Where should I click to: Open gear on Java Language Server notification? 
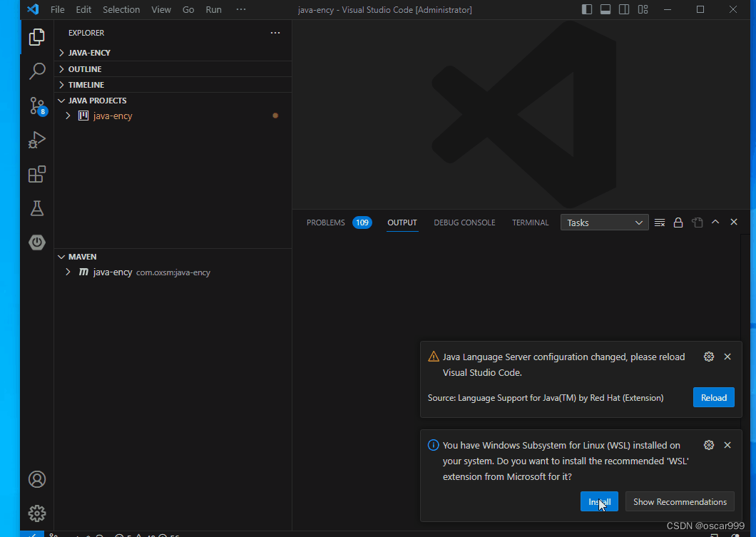(x=709, y=357)
